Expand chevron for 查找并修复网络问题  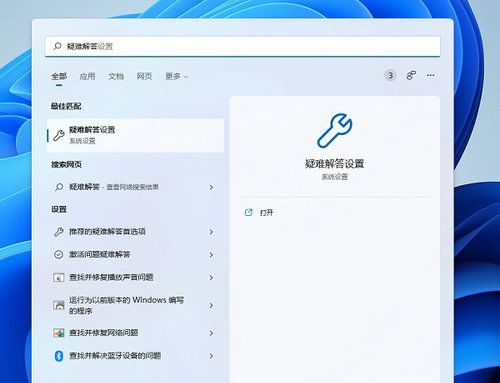coord(211,333)
